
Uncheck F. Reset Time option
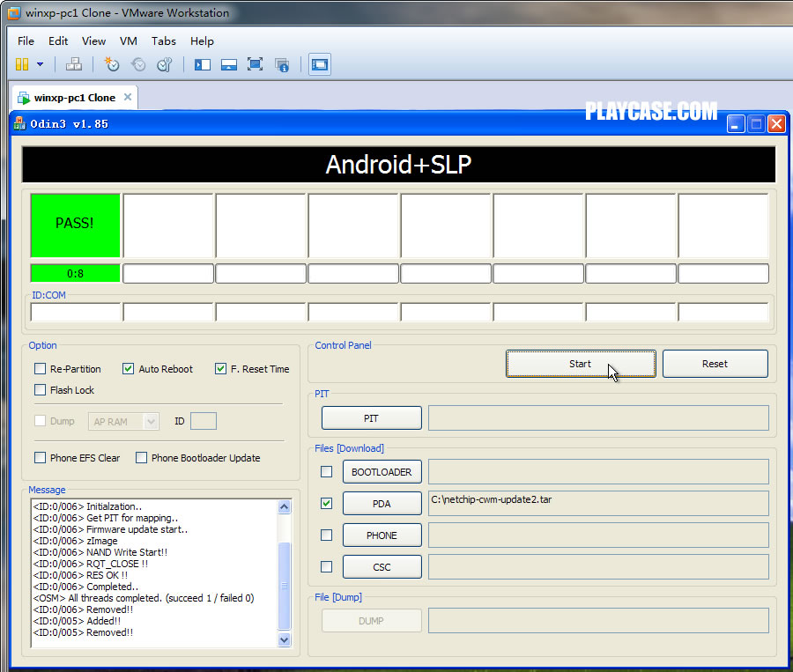click(220, 369)
